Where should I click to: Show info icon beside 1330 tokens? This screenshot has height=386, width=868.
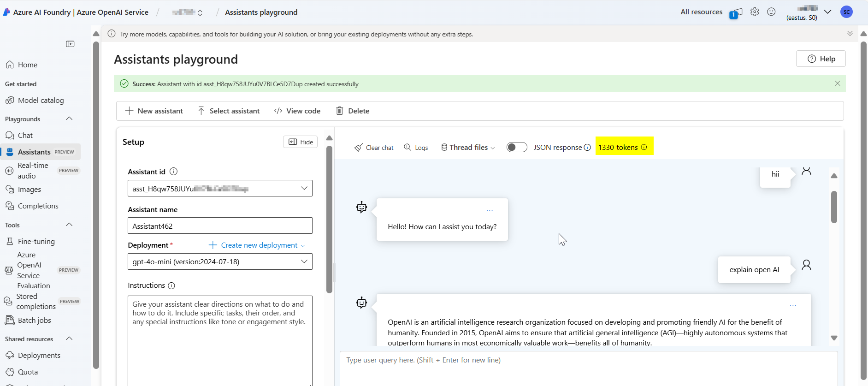click(x=644, y=147)
